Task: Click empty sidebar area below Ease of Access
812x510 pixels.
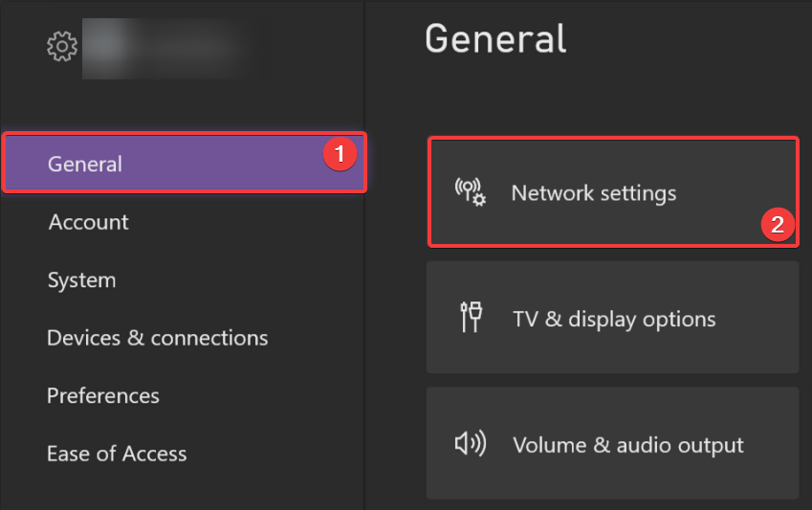Action: [x=182, y=491]
